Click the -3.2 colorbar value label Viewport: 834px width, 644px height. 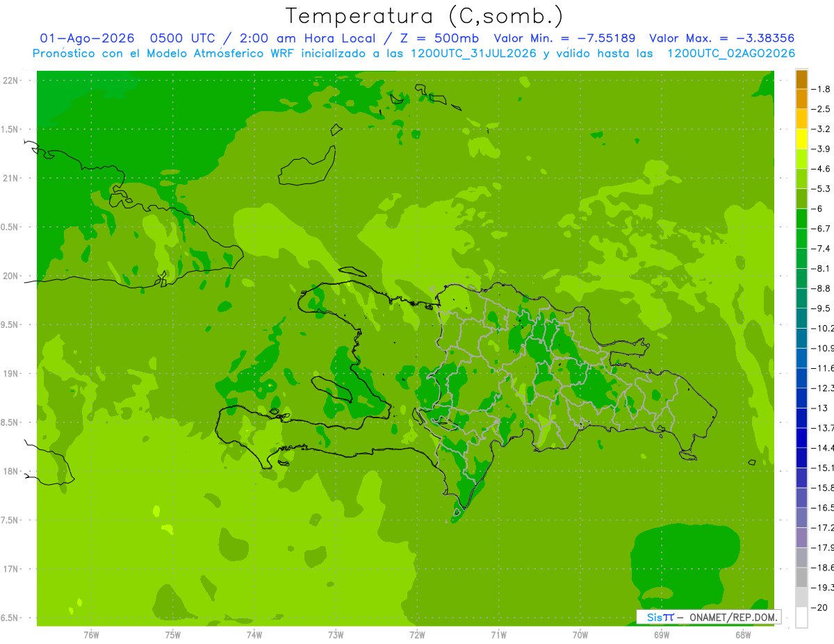(821, 129)
